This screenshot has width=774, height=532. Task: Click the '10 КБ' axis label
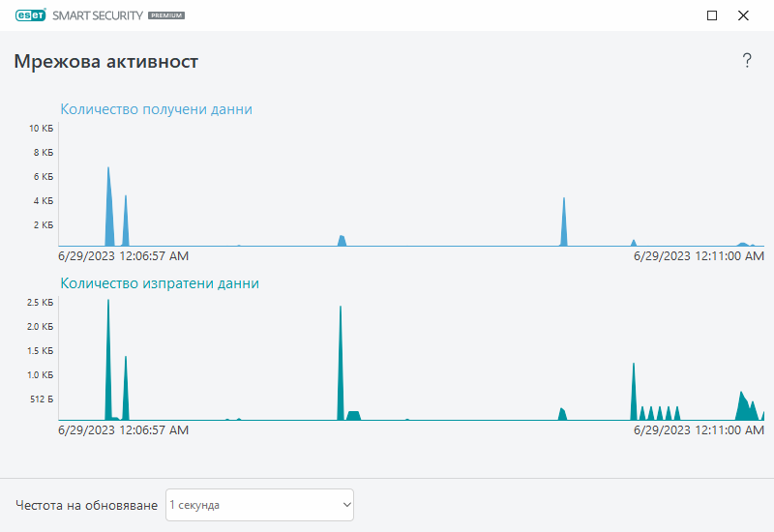[42, 129]
